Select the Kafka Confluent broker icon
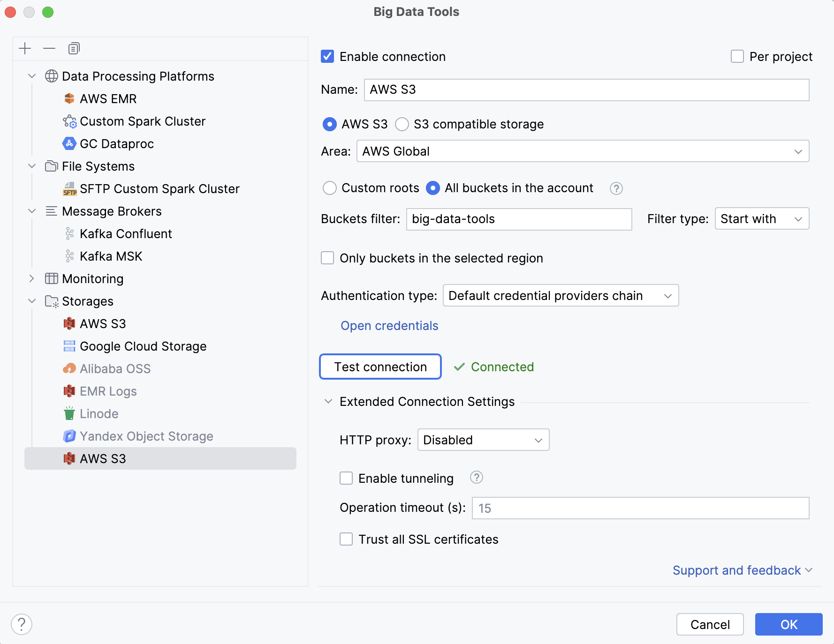834x644 pixels. pyautogui.click(x=69, y=233)
